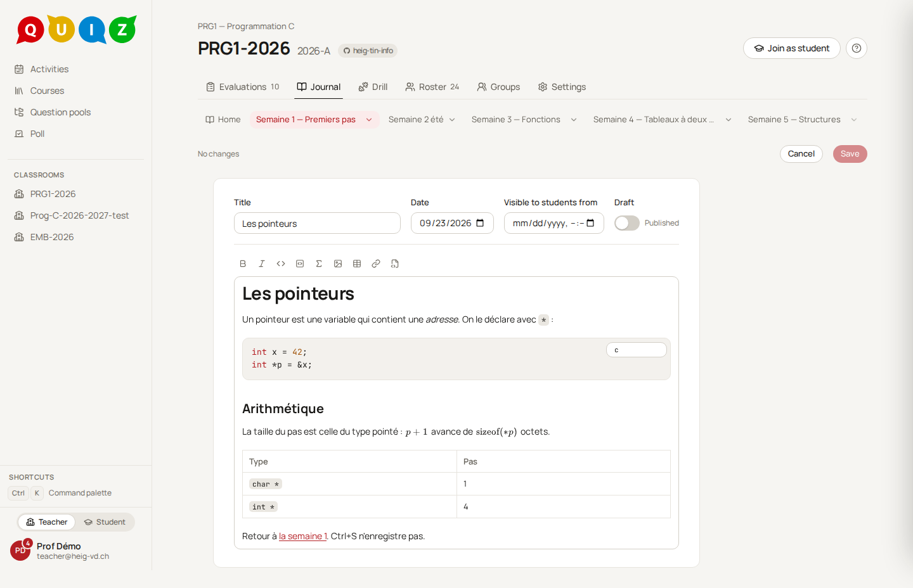913x588 pixels.
Task: Open the help question mark icon
Action: point(857,48)
